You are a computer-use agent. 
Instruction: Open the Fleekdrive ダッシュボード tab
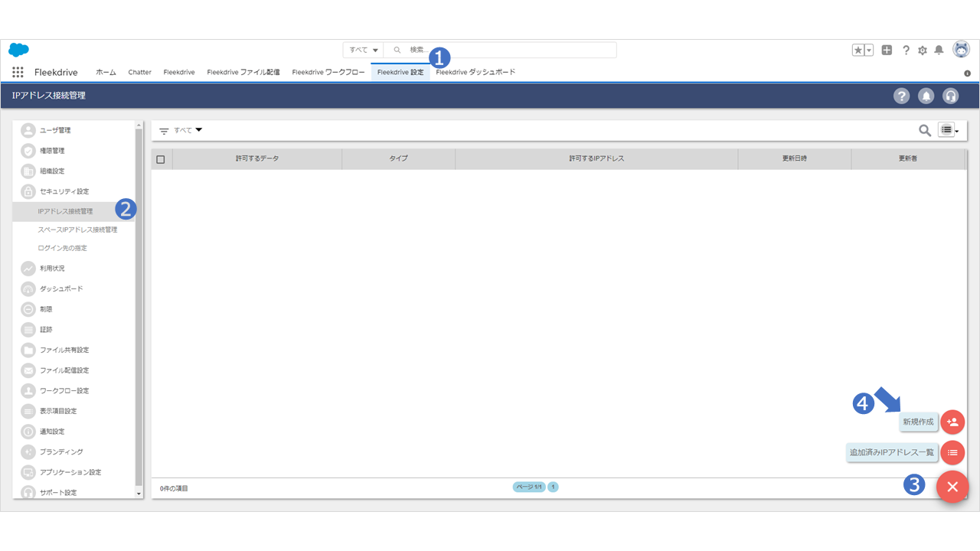coord(475,72)
